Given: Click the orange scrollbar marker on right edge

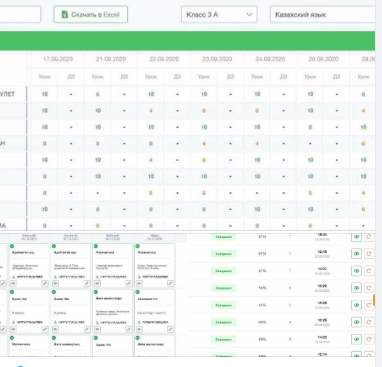Looking at the screenshot, I should tap(374, 300).
